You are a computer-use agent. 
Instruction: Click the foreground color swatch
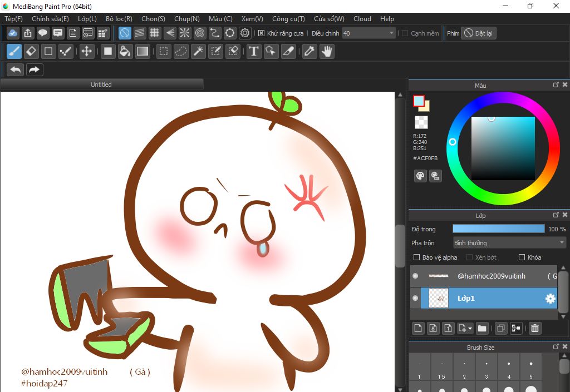tap(419, 101)
